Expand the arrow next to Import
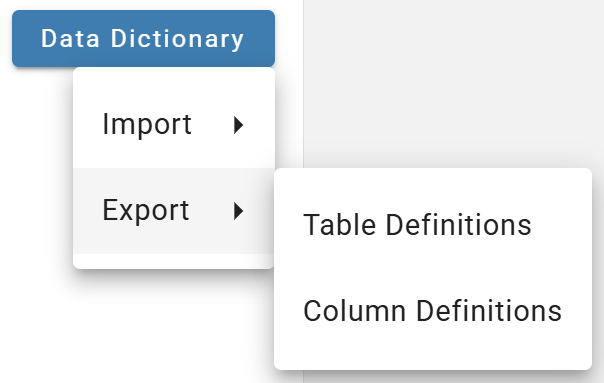 pos(238,125)
